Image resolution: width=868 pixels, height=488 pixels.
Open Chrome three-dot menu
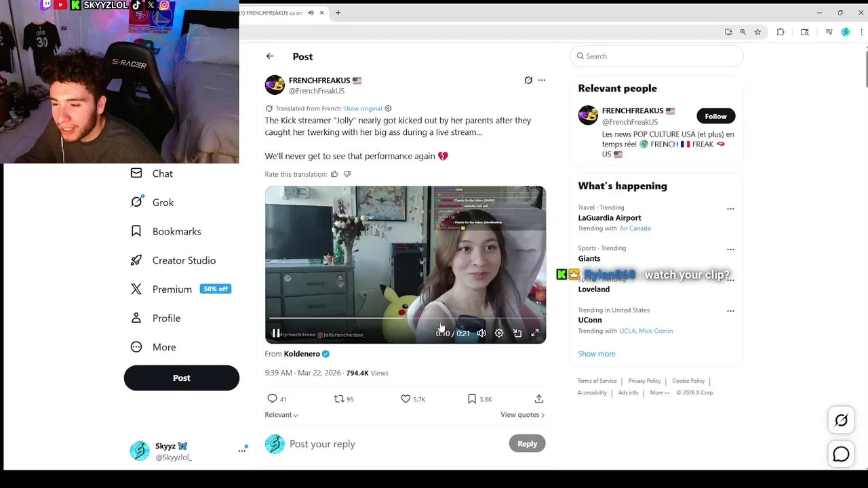tap(862, 32)
